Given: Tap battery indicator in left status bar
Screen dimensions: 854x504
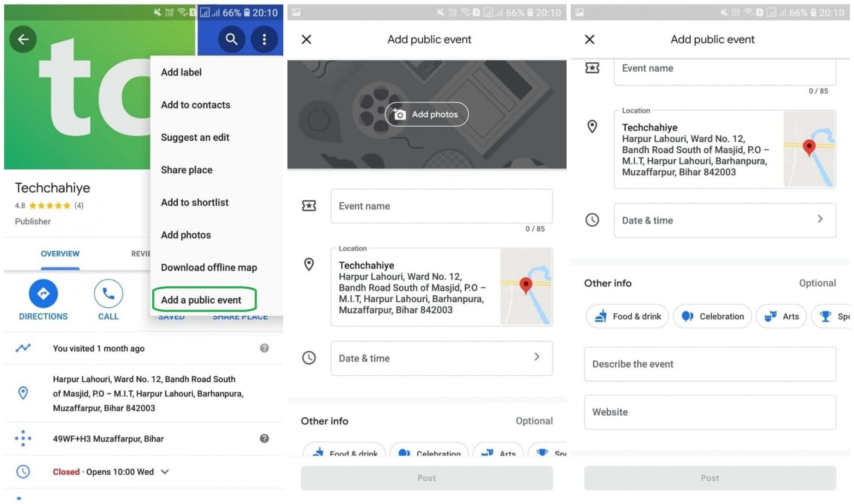Looking at the screenshot, I should 247,12.
